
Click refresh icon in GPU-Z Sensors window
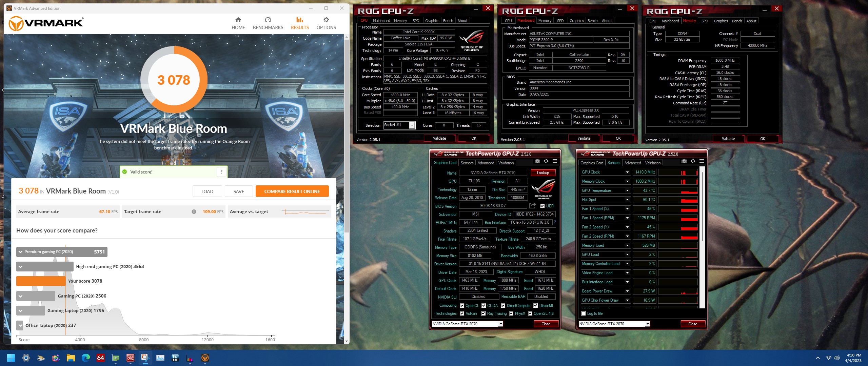pyautogui.click(x=693, y=161)
